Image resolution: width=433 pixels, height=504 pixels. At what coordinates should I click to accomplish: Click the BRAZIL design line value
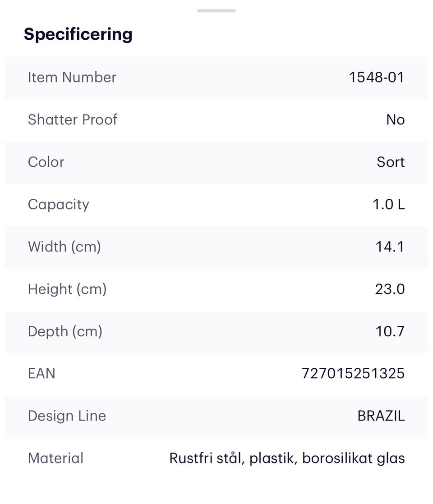click(381, 416)
